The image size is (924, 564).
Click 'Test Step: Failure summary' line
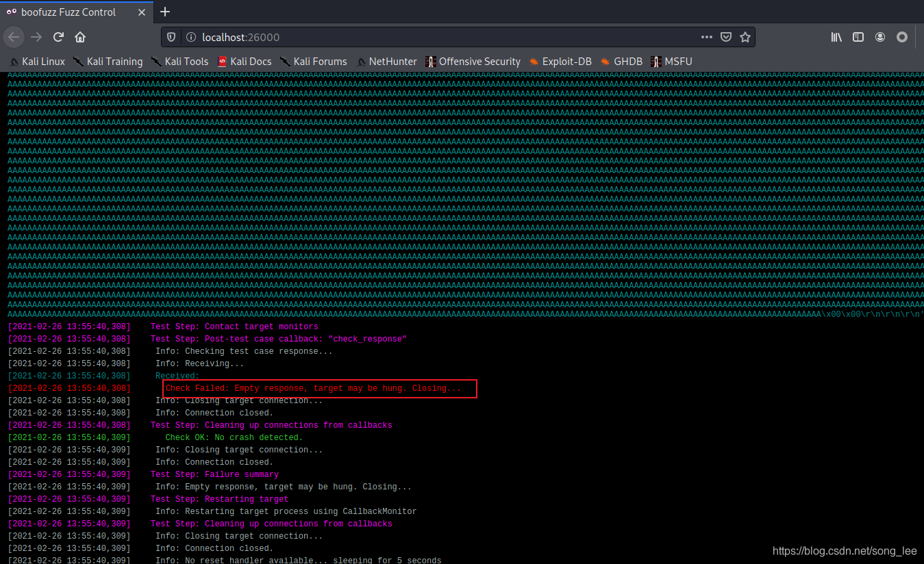[214, 474]
